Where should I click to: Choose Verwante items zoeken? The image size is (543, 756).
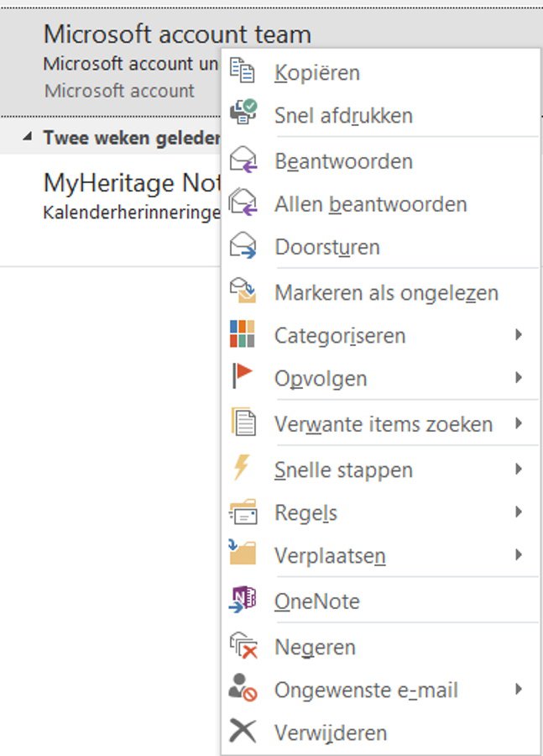point(381,424)
